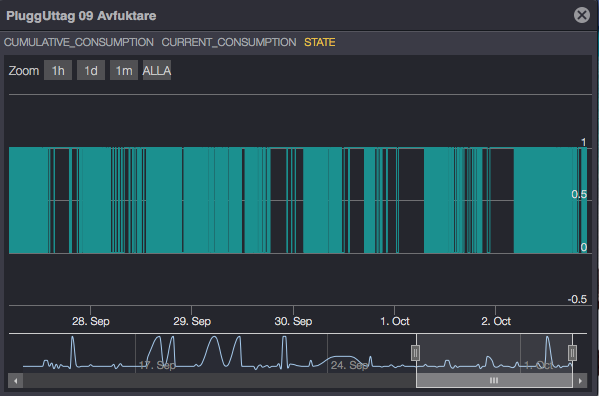Click the 28. Sep axis label

tap(91, 321)
